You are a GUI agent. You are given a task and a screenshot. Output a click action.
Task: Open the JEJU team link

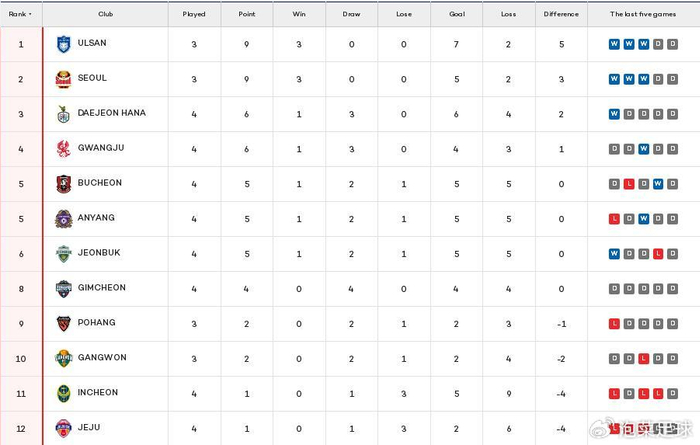pos(88,428)
